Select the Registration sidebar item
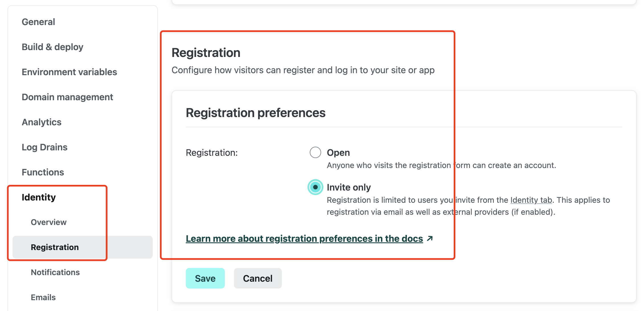 point(55,247)
